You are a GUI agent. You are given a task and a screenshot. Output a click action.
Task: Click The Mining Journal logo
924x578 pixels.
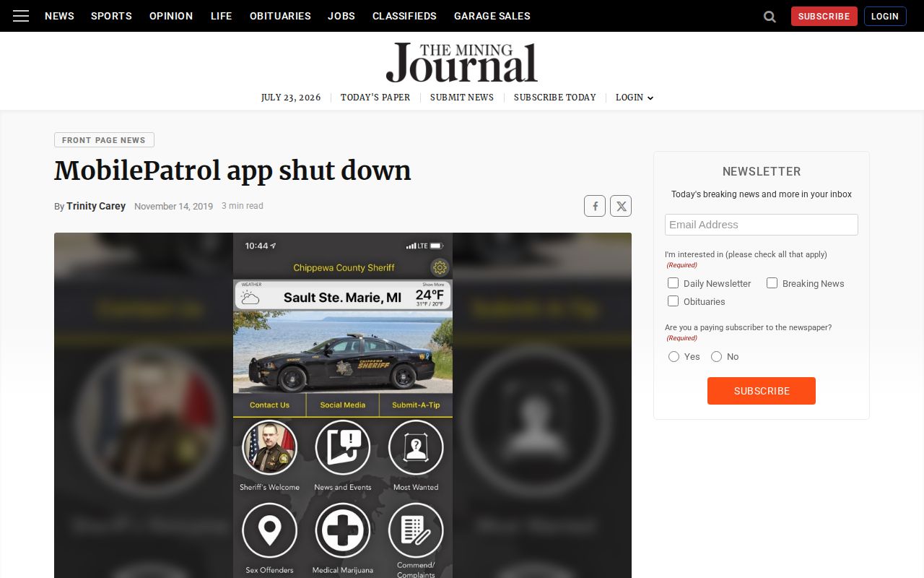(462, 62)
